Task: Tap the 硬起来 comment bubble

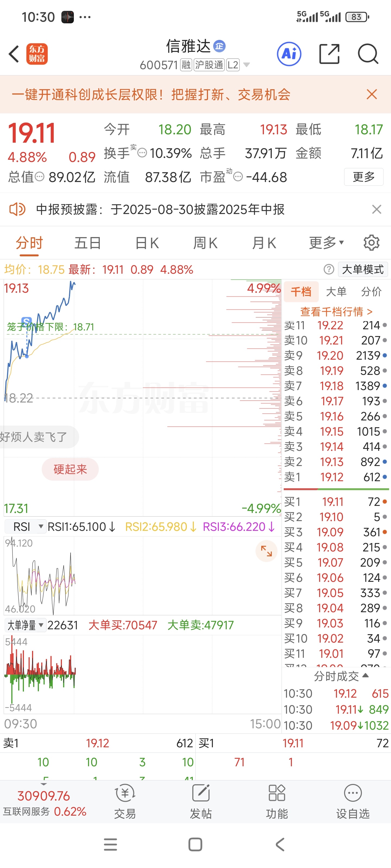Action: point(70,469)
